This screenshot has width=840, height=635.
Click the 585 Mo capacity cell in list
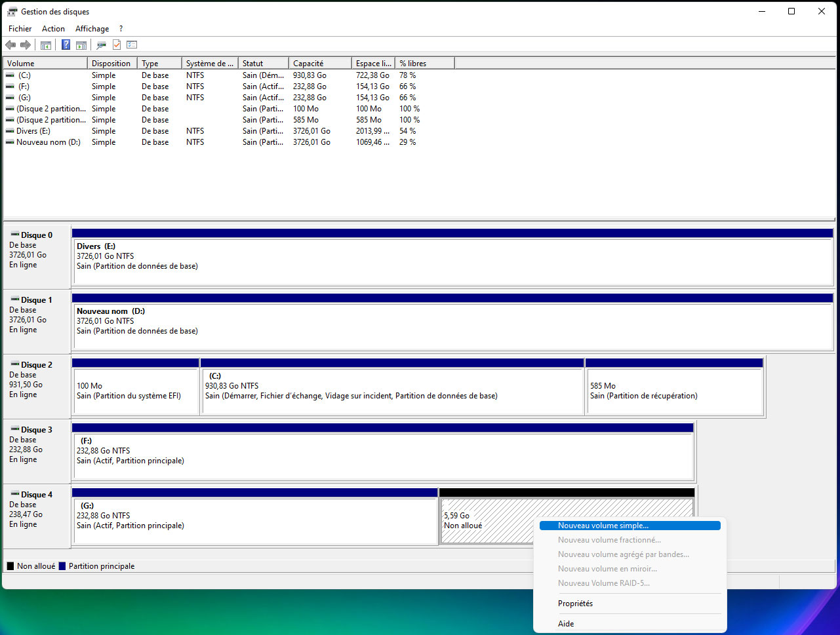(306, 120)
